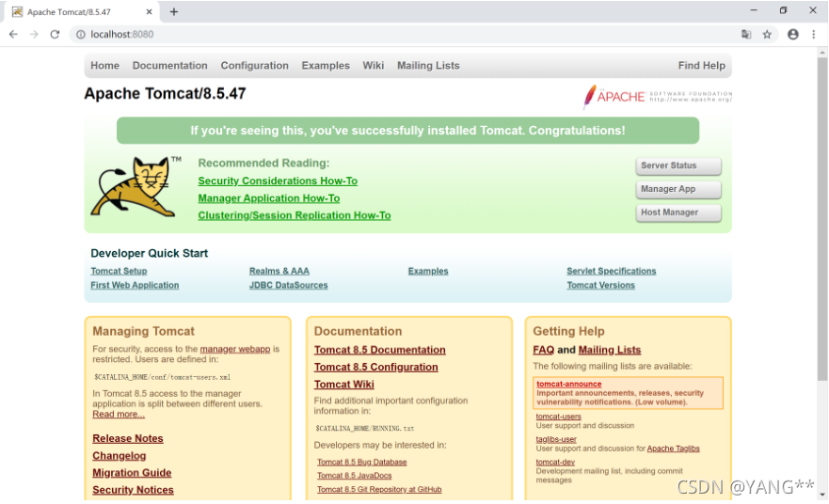Open Tomcat 8.5 Documentation link
The image size is (829, 504).
click(379, 350)
